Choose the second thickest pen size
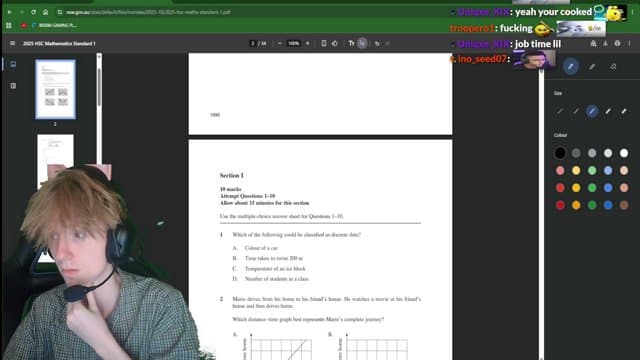This screenshot has height=360, width=640. pos(608,111)
